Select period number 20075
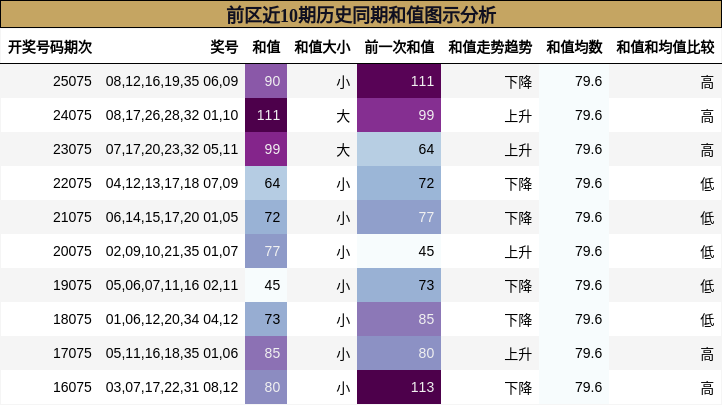Viewport: 722px width, 405px height. [x=72, y=252]
